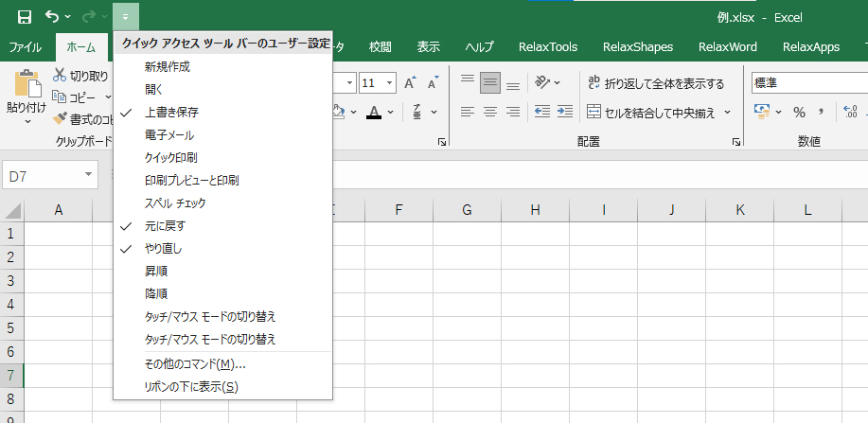Viewport: 868px width, 423px height.
Task: Open the Font dialog launcher
Action: click(442, 142)
